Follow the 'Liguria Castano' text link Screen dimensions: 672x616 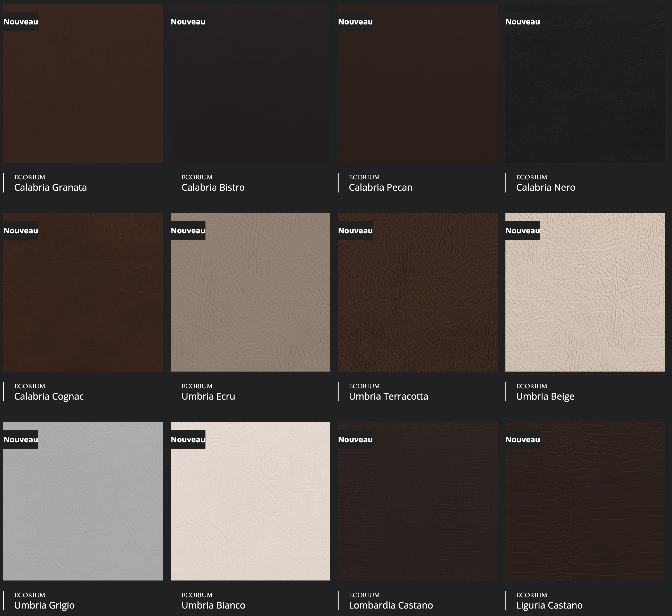[x=549, y=605]
